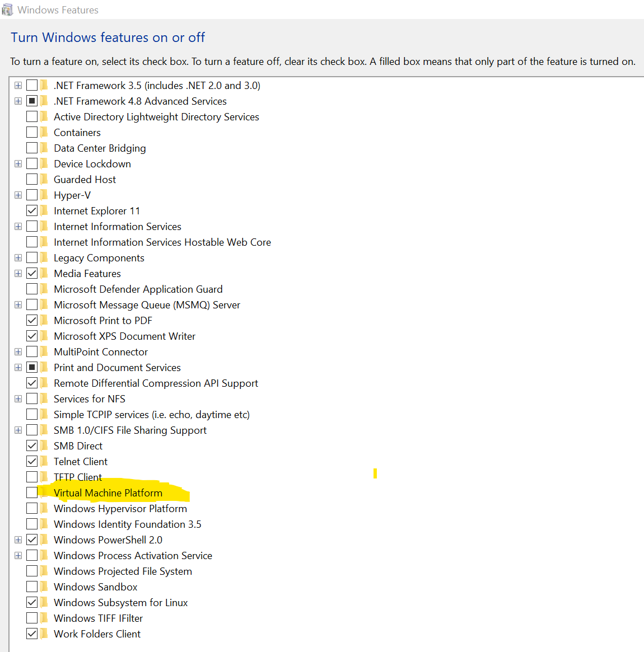Screen dimensions: 644x652
Task: Uncheck the SMB Direct feature
Action: pyautogui.click(x=32, y=445)
